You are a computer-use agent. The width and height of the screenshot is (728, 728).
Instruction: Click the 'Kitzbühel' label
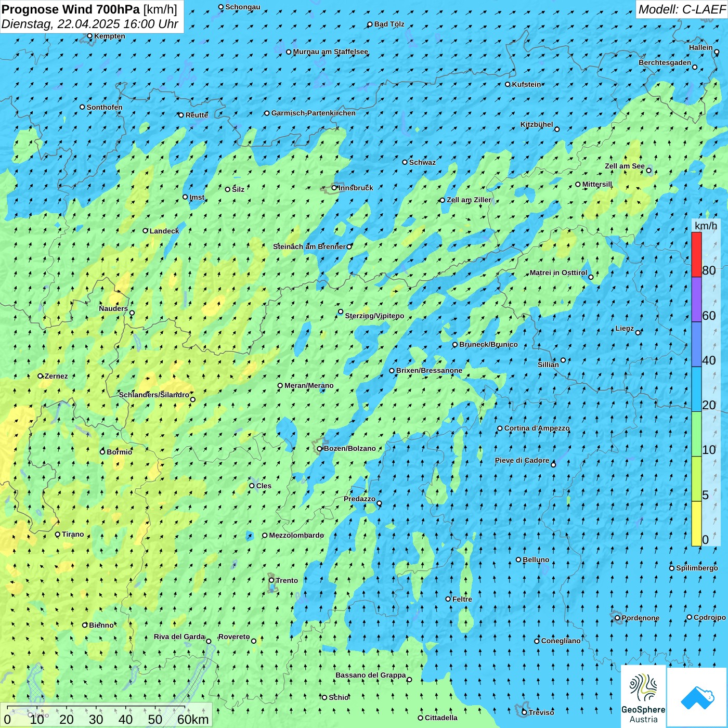(537, 124)
